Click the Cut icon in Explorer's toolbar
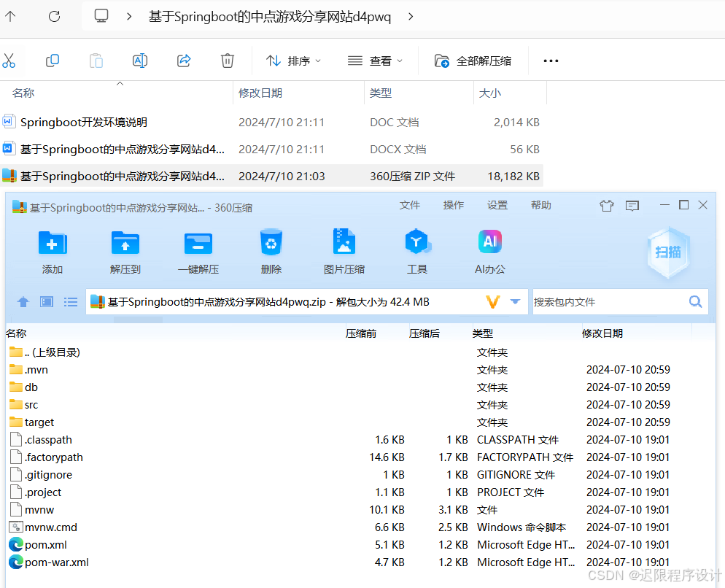The height and width of the screenshot is (588, 725). (10, 61)
